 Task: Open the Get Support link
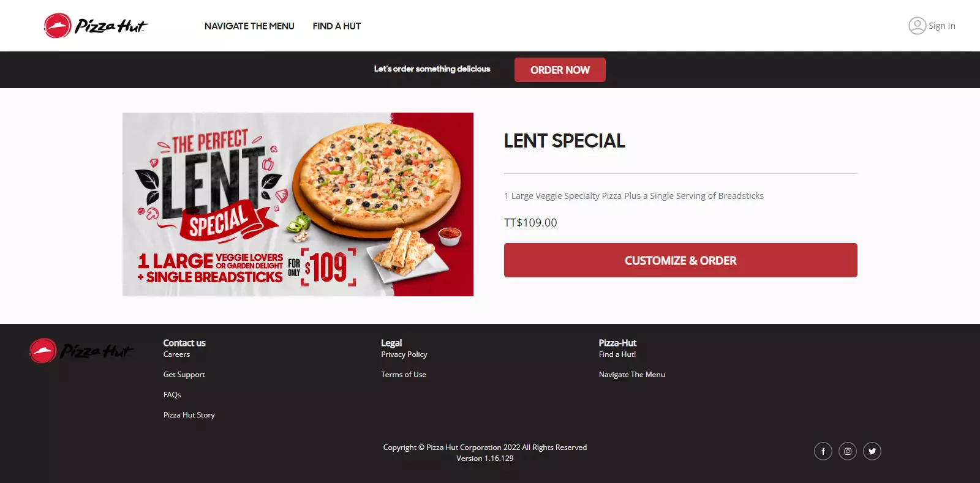(x=184, y=375)
